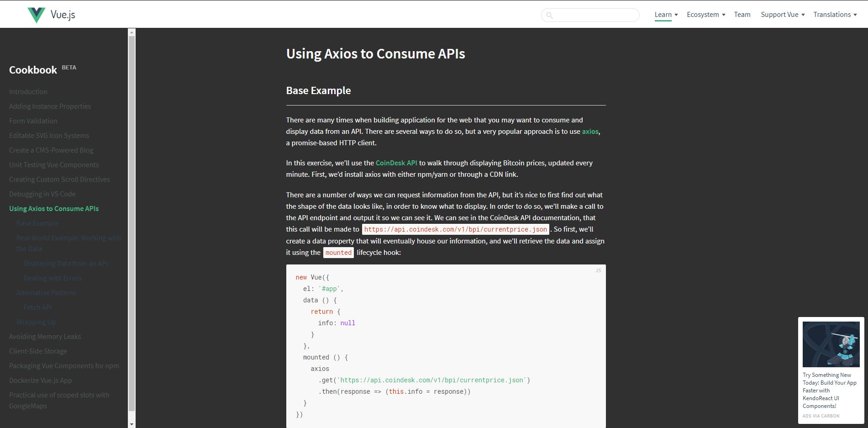Open the KendoReact ad image
The height and width of the screenshot is (428, 868).
[831, 344]
